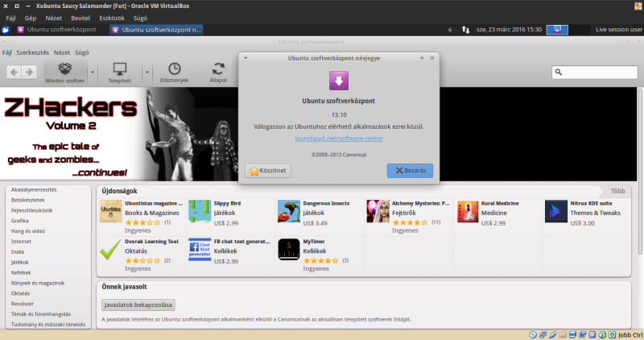Image resolution: width=644 pixels, height=340 pixels.
Task: Open the Ubuntistas magazine app icon
Action: point(111,211)
